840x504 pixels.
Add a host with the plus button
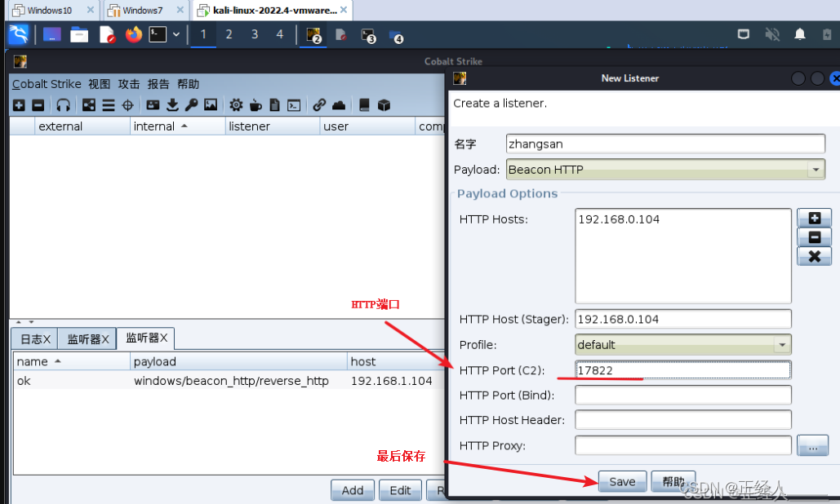click(814, 219)
